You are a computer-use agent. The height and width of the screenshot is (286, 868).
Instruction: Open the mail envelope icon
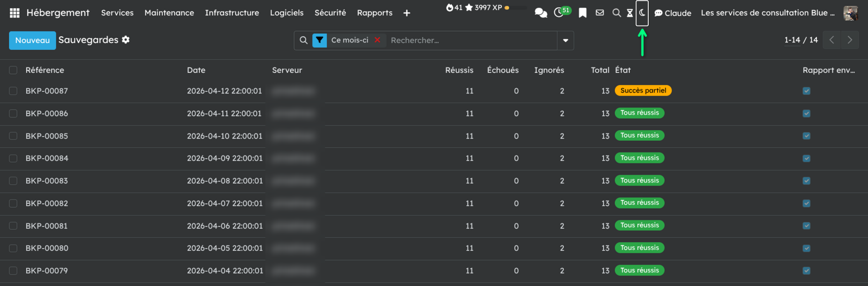[x=600, y=13]
